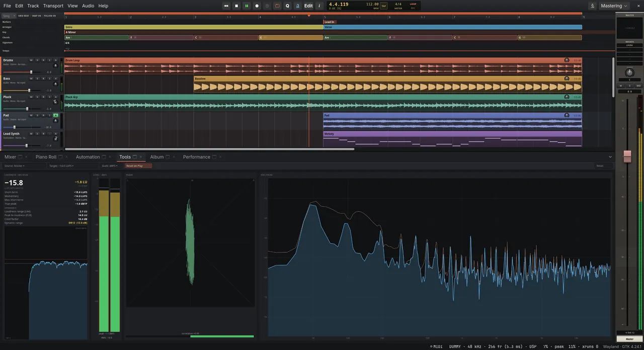Select the Verse arranger section

pyautogui.click(x=452, y=27)
